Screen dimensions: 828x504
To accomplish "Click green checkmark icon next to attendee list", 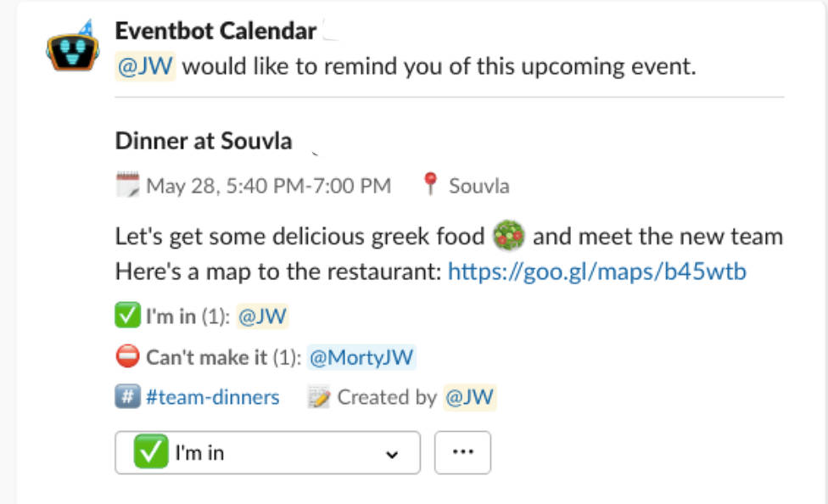I will point(126,317).
